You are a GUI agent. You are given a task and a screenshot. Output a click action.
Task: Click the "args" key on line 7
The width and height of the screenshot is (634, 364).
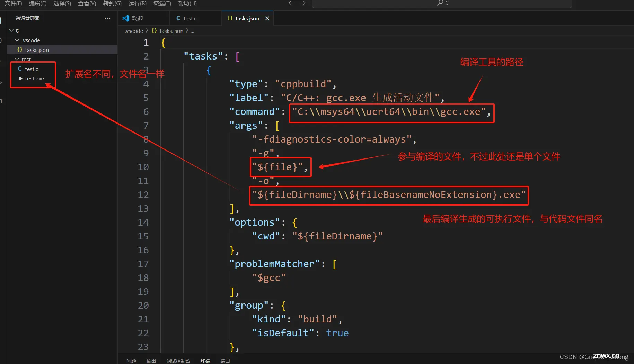[x=246, y=126]
